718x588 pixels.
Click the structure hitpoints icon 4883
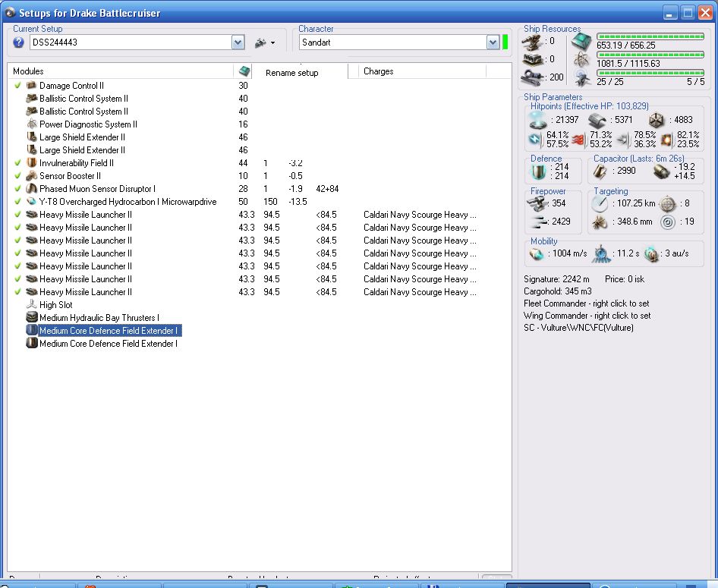coord(657,121)
